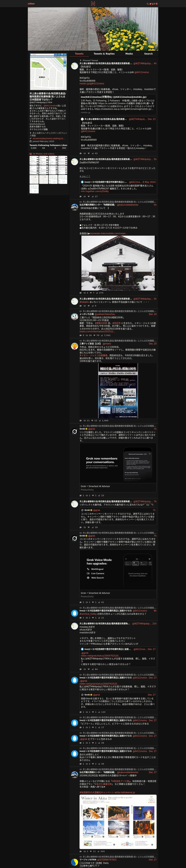This screenshot has height=868, width=186.
Task: Open 三重テレビ放送 avatar
Action: tap(75, 346)
